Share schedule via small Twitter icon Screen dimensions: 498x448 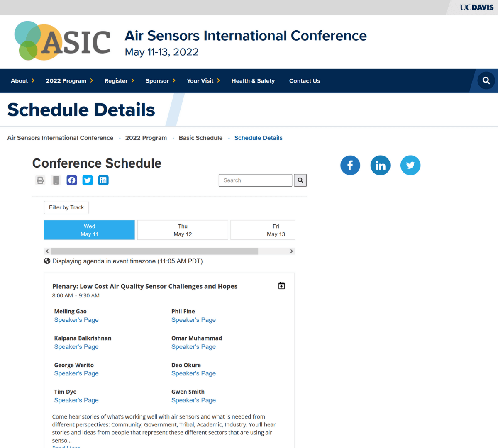point(88,180)
